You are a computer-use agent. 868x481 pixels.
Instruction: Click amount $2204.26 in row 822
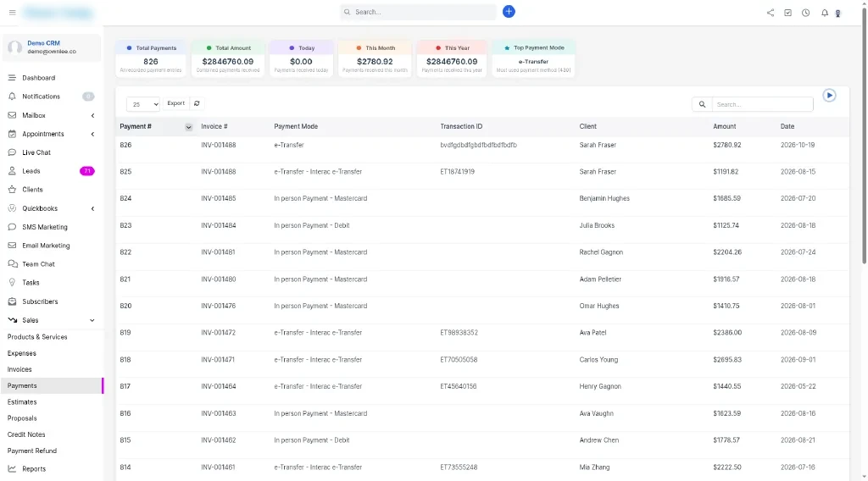click(x=727, y=252)
